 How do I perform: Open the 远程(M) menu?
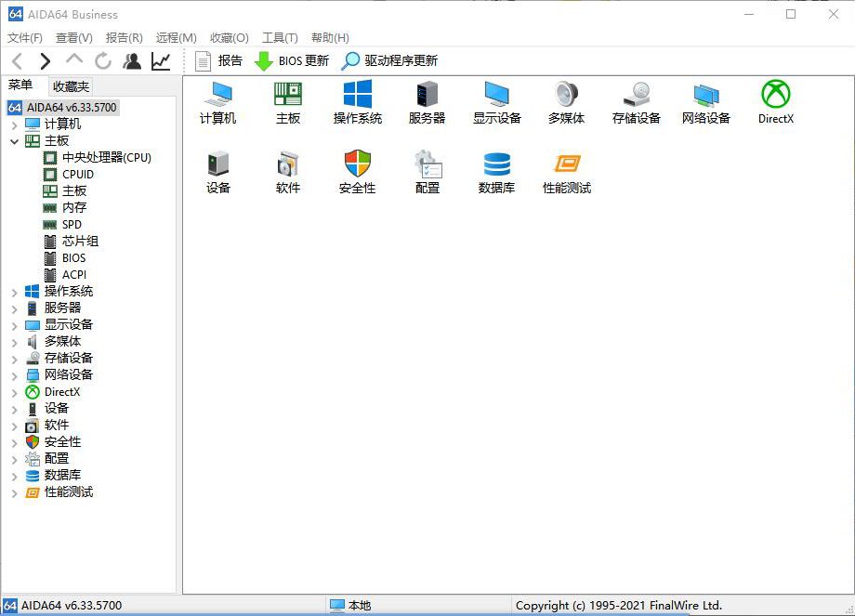click(177, 37)
